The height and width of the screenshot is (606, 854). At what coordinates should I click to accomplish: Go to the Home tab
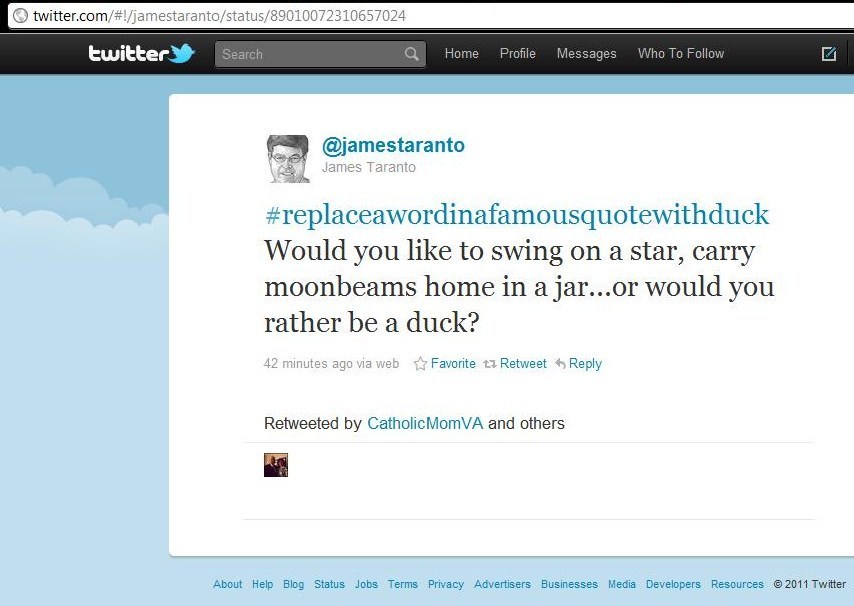461,53
